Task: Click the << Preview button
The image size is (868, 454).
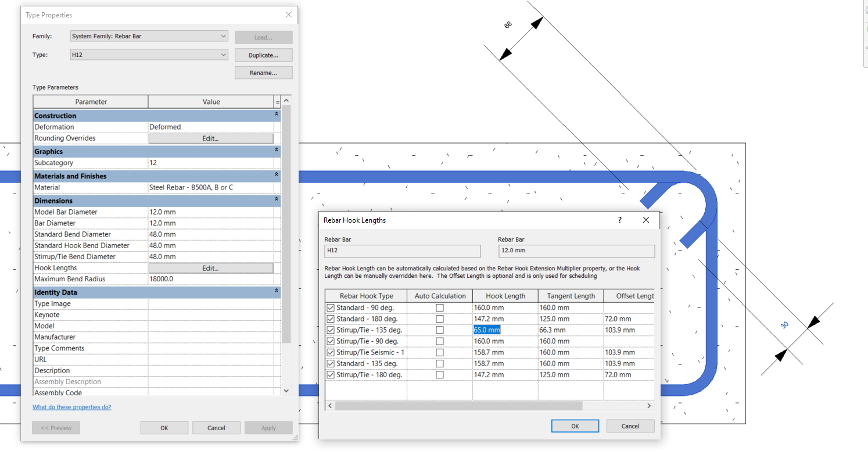Action: click(x=56, y=427)
